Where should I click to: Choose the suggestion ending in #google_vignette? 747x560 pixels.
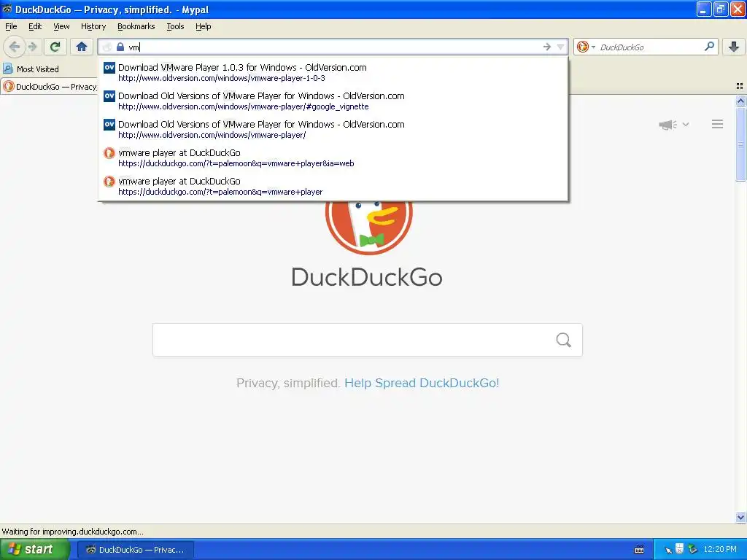coord(333,101)
